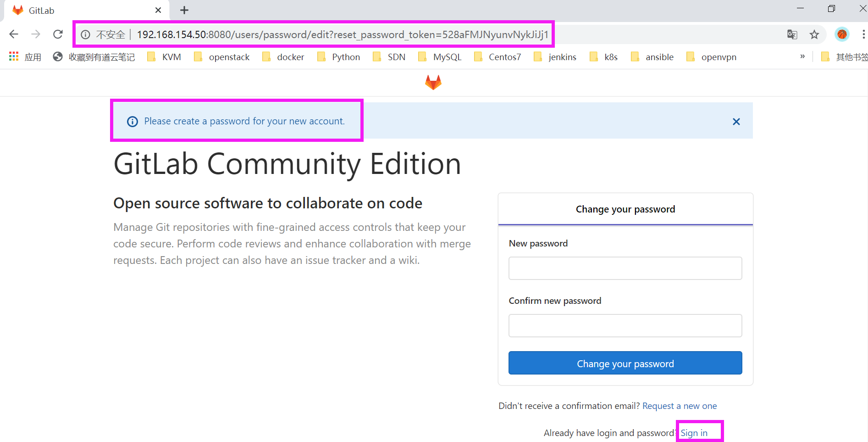Click the browser back arrow
Viewport: 868px width, 442px height.
14,34
